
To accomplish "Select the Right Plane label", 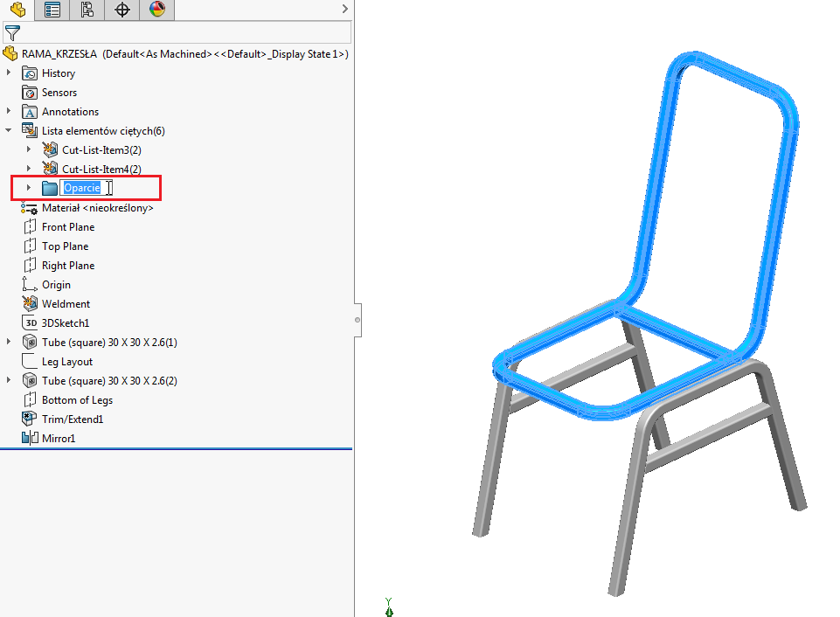I will pyautogui.click(x=68, y=266).
